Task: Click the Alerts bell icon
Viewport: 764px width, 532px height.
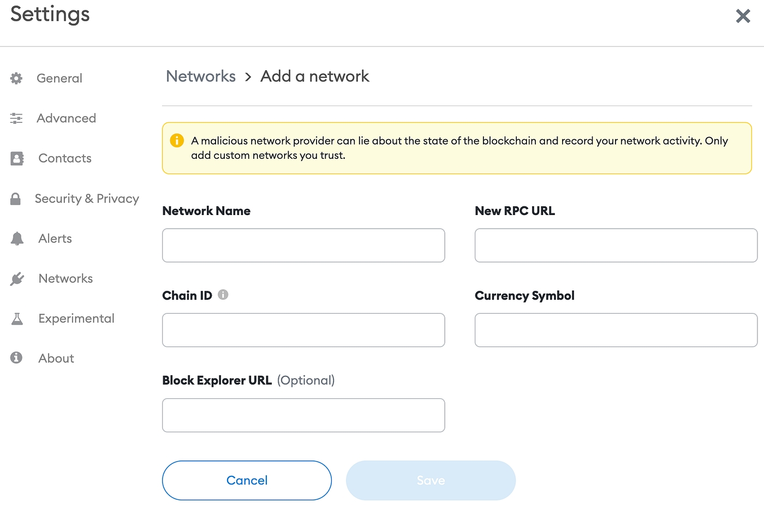Action: 17,238
